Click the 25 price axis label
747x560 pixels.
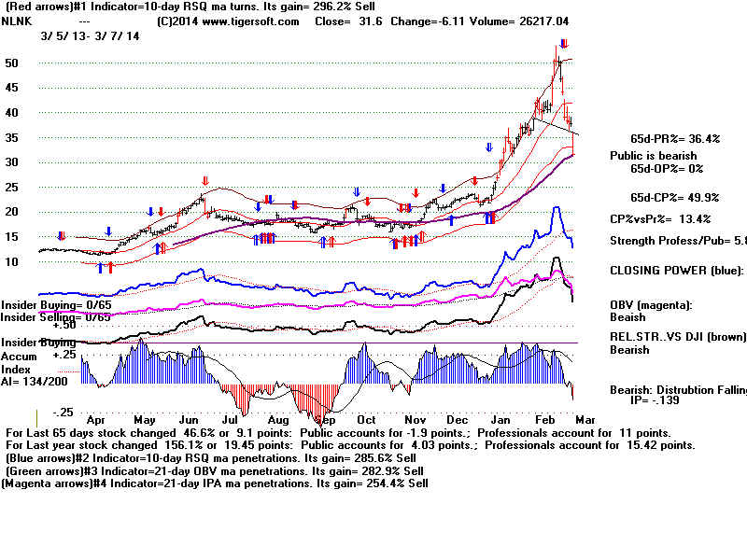point(11,188)
